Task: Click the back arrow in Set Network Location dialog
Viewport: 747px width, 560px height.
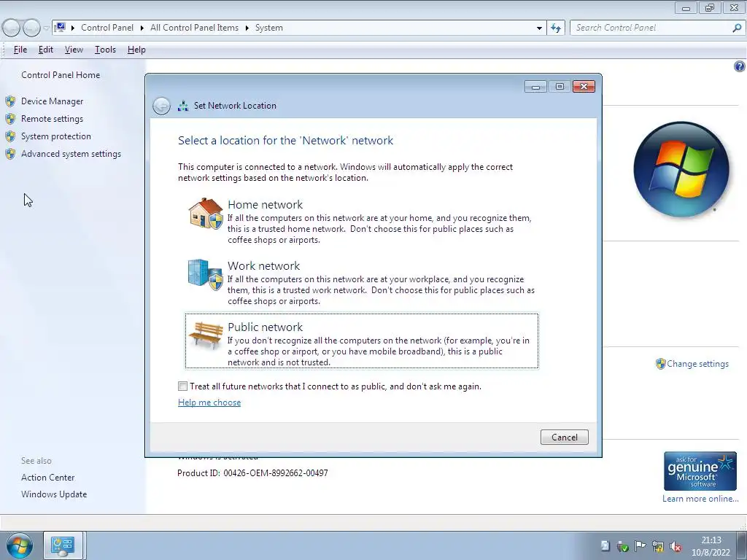Action: coord(161,106)
